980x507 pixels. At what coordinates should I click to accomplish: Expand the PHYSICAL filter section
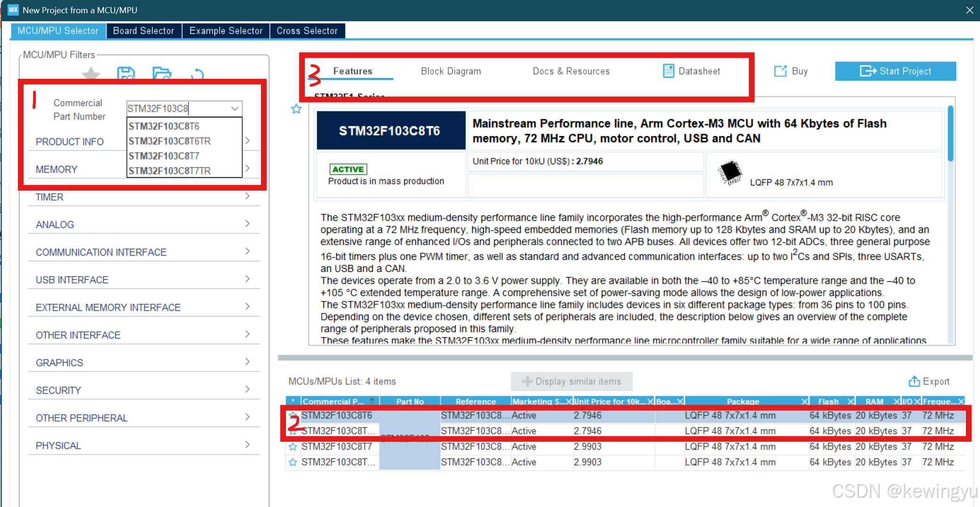click(x=144, y=445)
